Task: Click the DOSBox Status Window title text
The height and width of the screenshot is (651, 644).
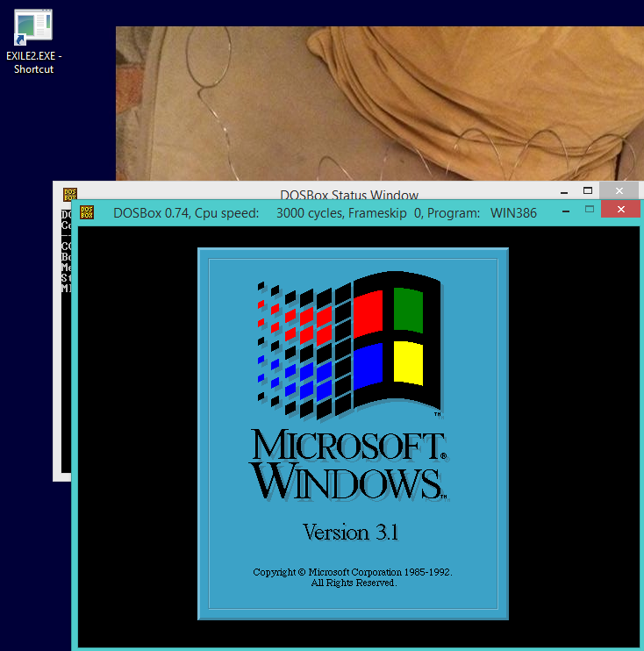Action: pos(349,195)
